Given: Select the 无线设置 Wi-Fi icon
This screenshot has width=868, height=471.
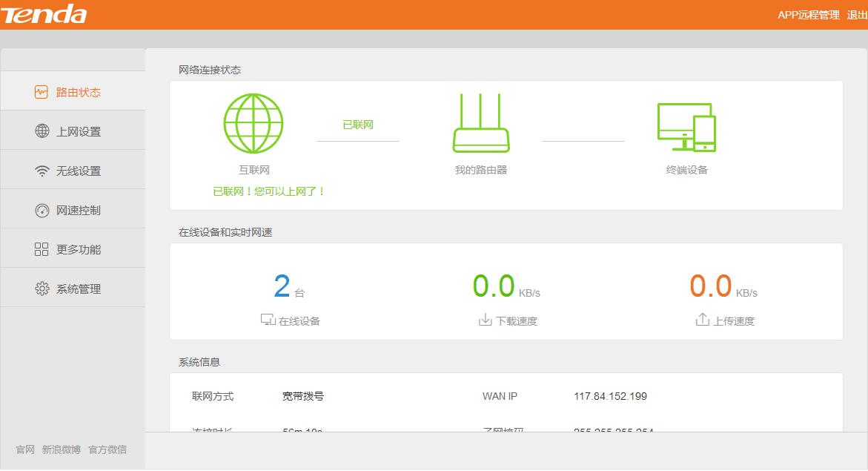Looking at the screenshot, I should click(x=42, y=169).
